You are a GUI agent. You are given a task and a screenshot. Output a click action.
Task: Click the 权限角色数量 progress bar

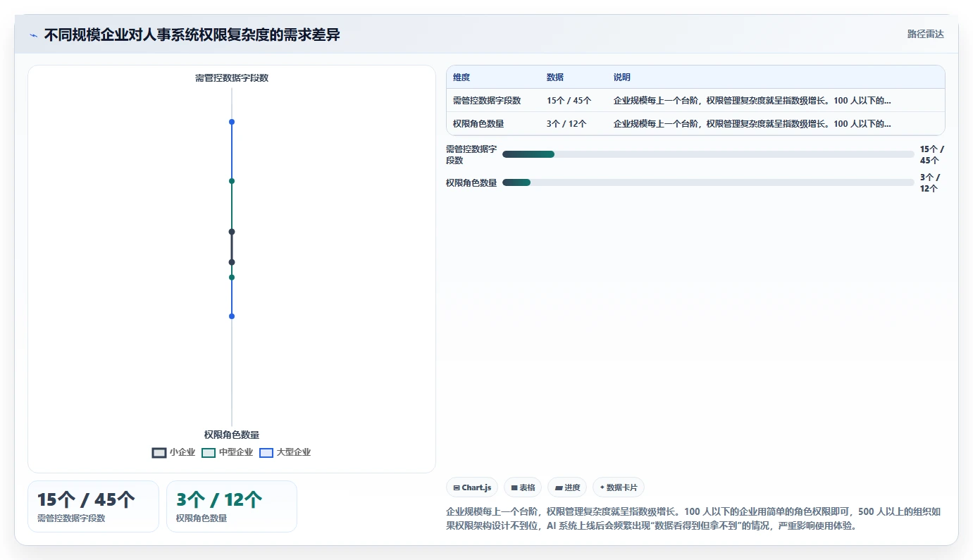tap(708, 182)
